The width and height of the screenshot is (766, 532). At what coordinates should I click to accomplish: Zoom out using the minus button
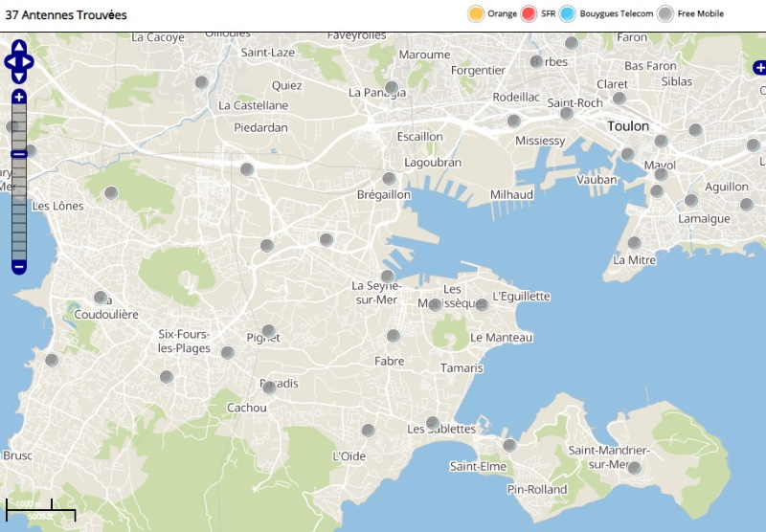[x=19, y=266]
